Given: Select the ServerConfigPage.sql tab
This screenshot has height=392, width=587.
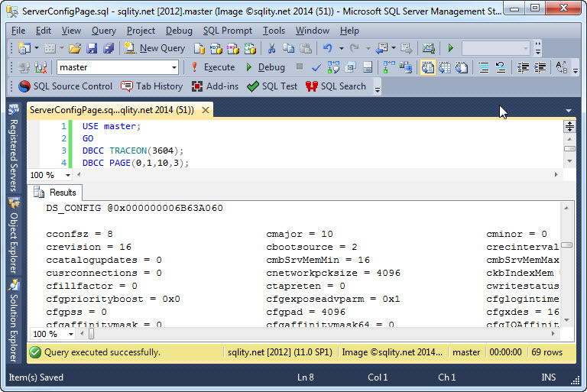Looking at the screenshot, I should click(112, 110).
